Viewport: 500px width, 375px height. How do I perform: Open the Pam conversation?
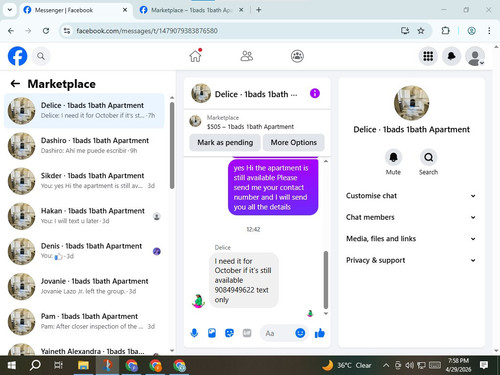84,322
